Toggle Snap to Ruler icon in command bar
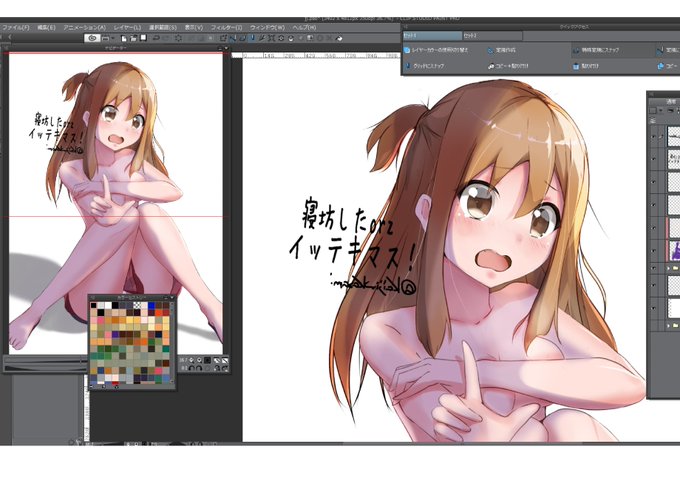 coord(233,38)
